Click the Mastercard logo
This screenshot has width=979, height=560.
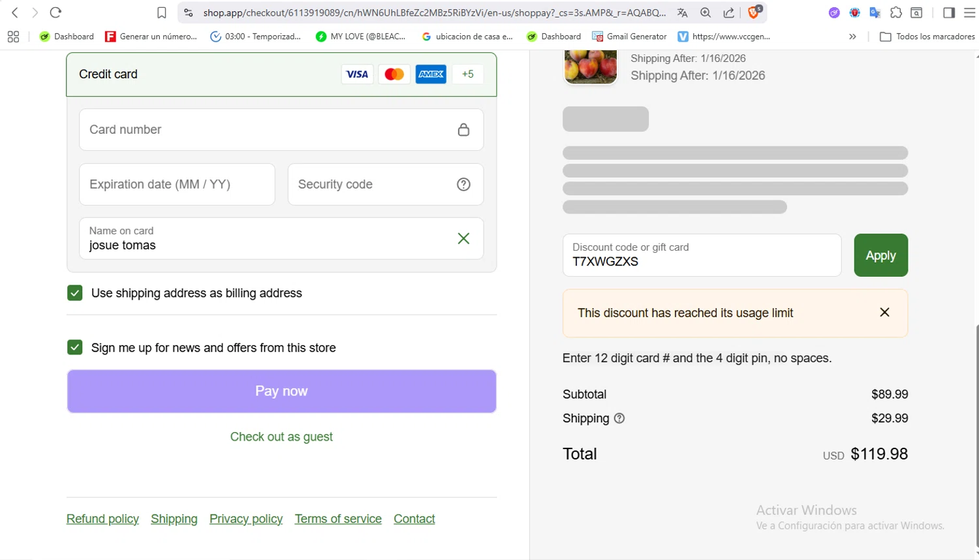click(x=394, y=74)
